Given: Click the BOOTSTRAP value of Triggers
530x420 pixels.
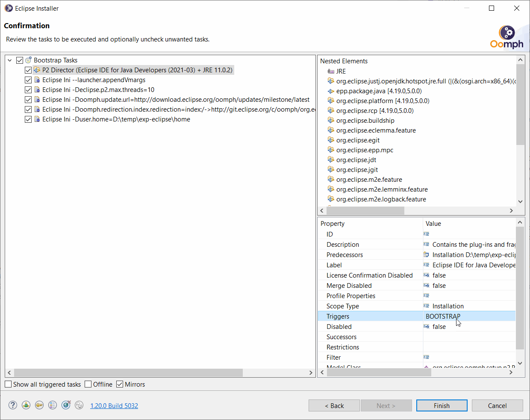Looking at the screenshot, I should click(x=443, y=316).
